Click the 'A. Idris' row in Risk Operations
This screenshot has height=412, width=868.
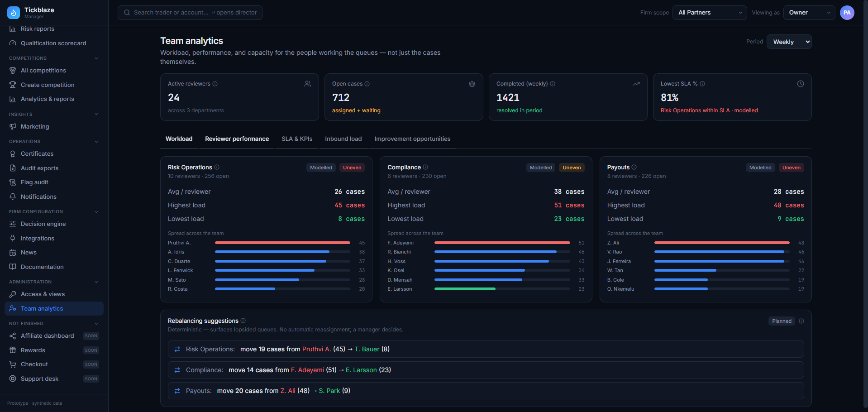click(266, 252)
